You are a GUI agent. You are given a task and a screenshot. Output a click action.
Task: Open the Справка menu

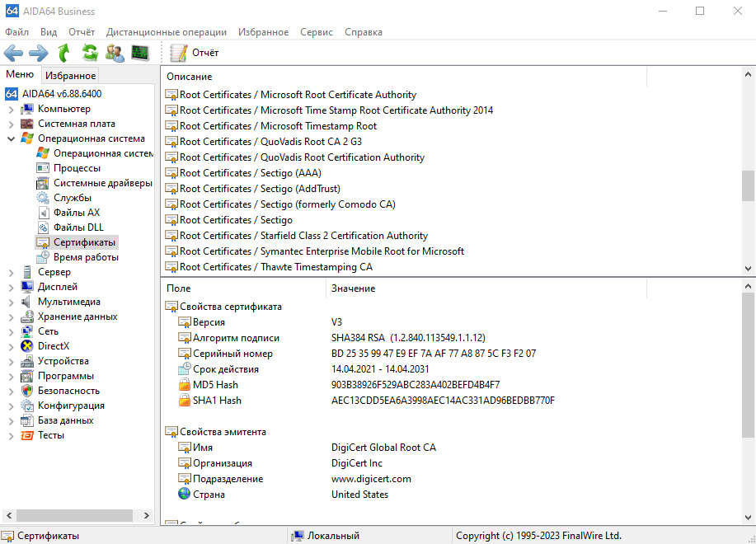[364, 32]
